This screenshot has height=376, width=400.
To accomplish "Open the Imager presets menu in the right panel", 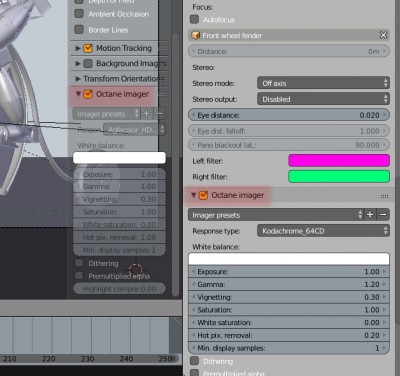I will pyautogui.click(x=276, y=215).
